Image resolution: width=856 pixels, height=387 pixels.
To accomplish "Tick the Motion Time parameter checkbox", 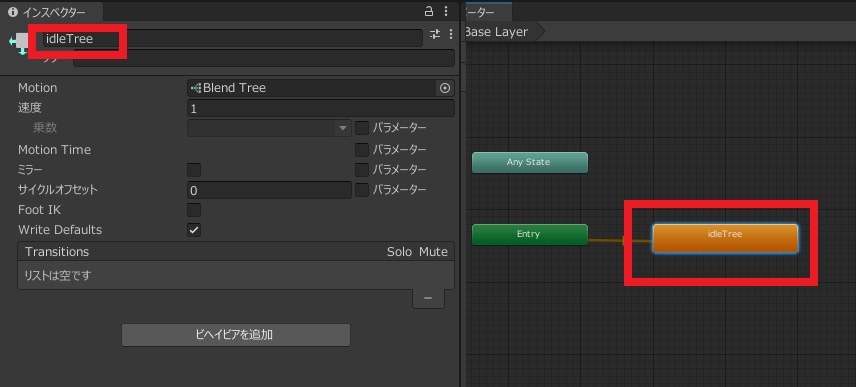I will [x=361, y=150].
